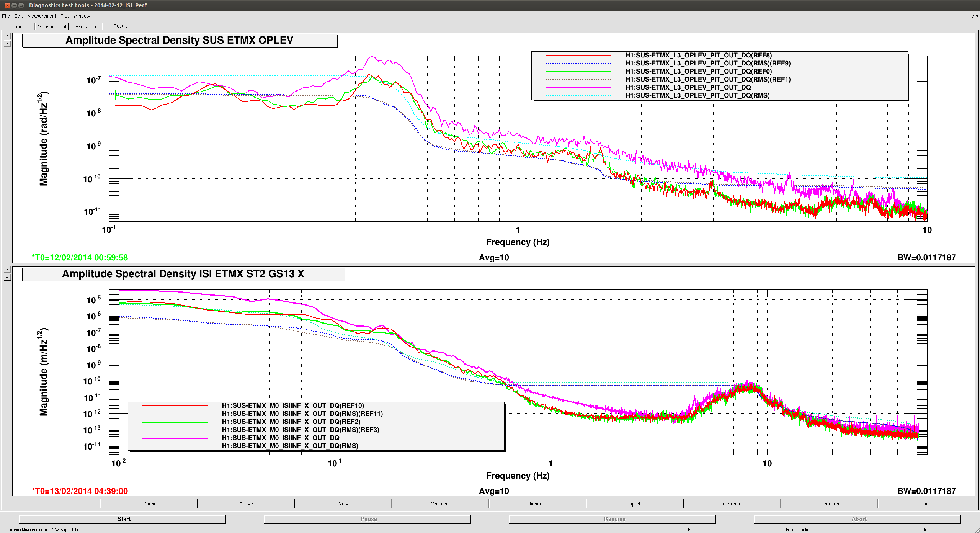Image resolution: width=980 pixels, height=533 pixels.
Task: Click the bottom plot BW=0.0117187 label
Action: [926, 491]
